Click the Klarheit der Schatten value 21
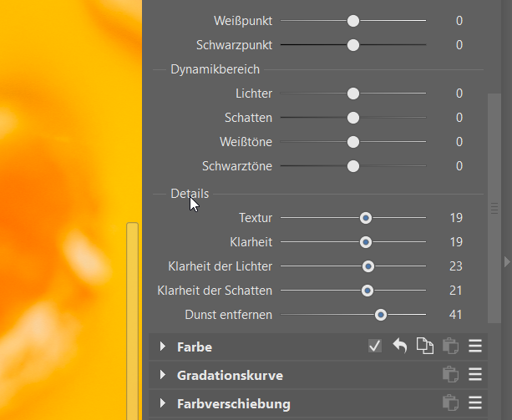 pyautogui.click(x=456, y=291)
